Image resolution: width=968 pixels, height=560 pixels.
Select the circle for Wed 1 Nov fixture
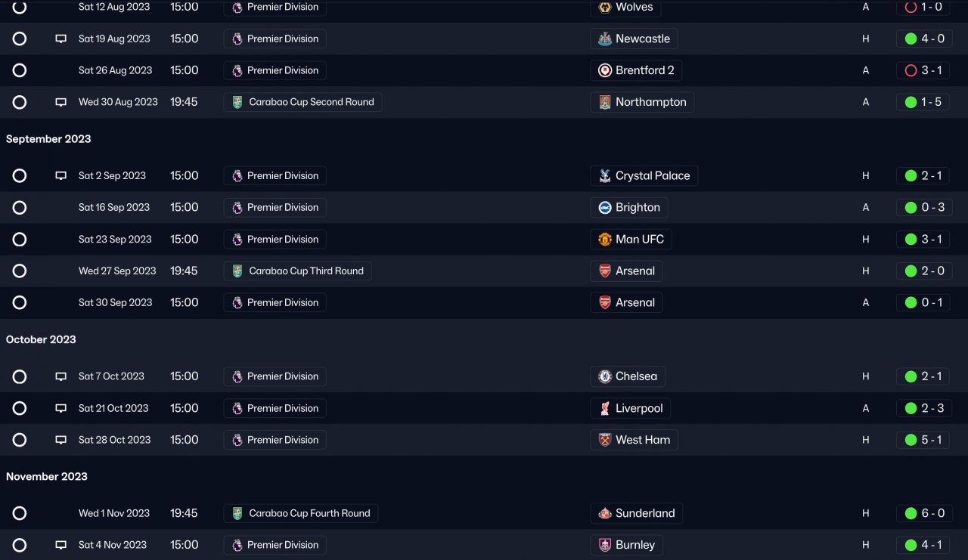pos(20,513)
